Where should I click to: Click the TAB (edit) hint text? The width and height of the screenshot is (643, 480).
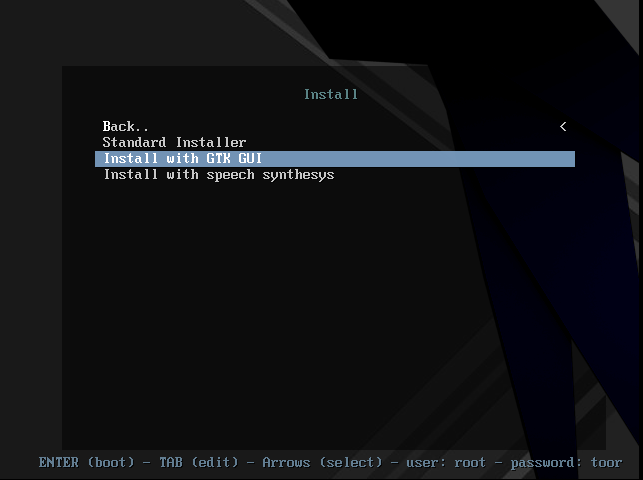199,462
